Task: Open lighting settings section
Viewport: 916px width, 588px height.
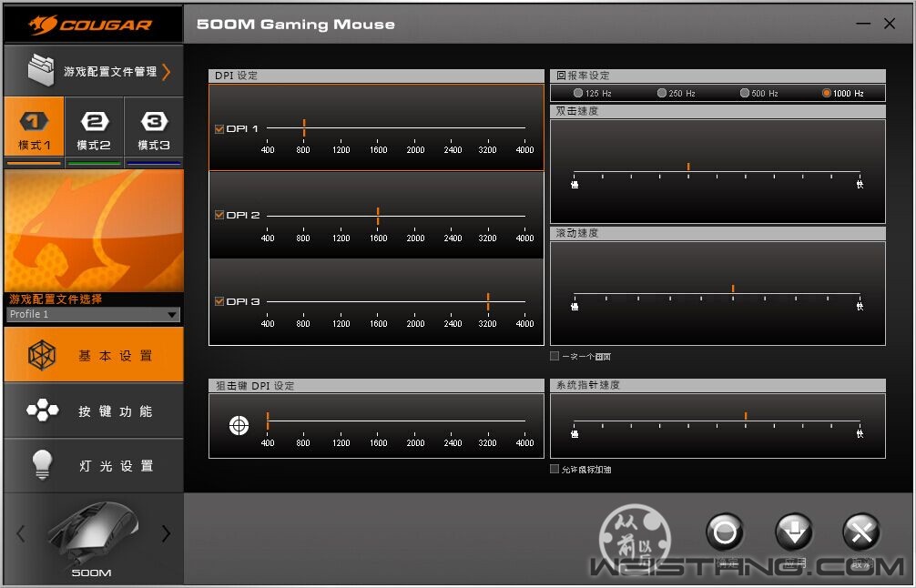Action: point(94,465)
